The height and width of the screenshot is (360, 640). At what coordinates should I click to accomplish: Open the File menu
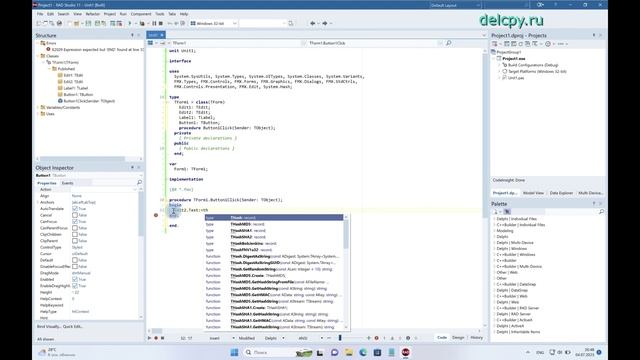point(40,14)
